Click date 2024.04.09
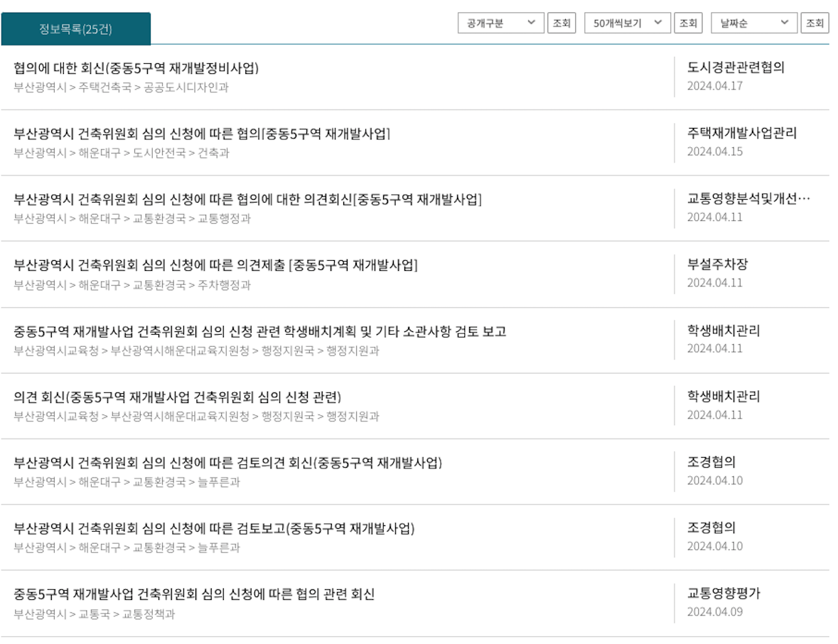Screen dimensions: 838x644 click(x=715, y=612)
